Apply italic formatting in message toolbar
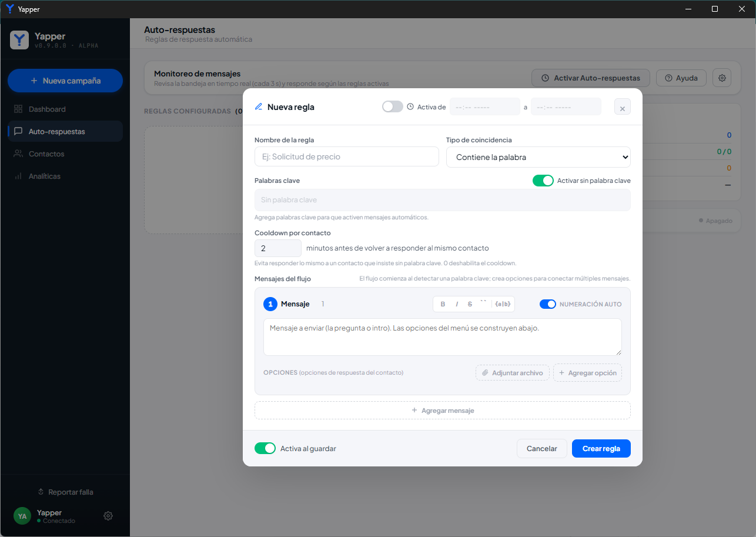 click(x=457, y=304)
